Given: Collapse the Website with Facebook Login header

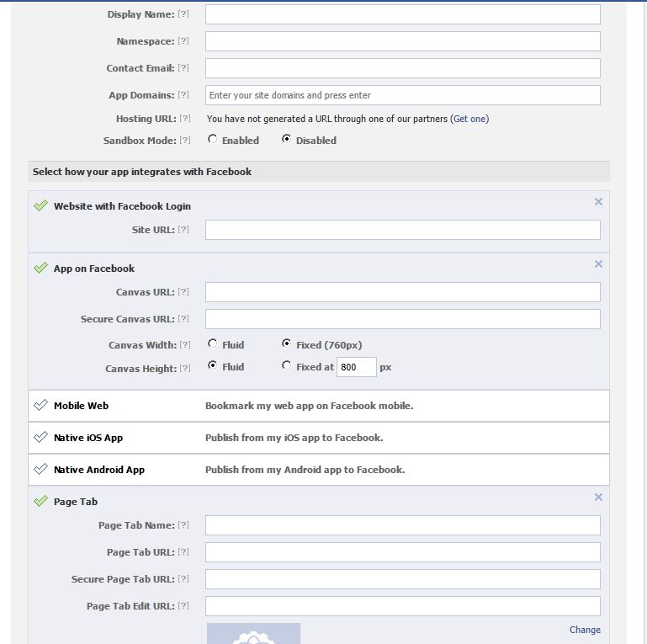Looking at the screenshot, I should click(x=122, y=206).
